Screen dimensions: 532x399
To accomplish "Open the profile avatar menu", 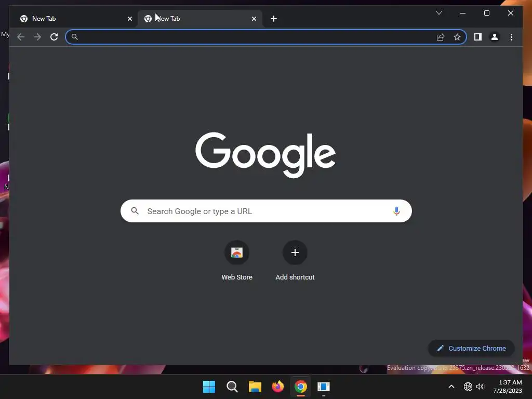I will click(x=495, y=37).
